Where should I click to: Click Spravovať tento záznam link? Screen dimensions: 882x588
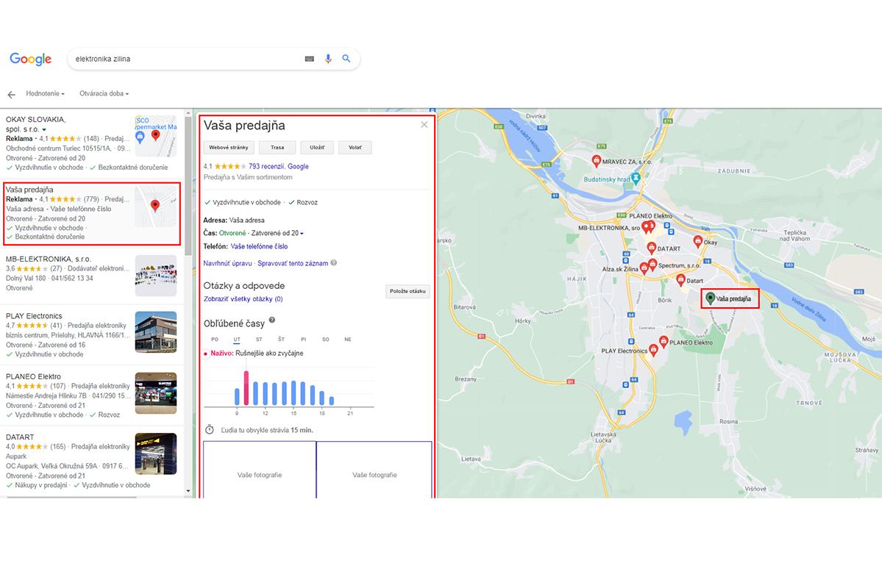(x=293, y=263)
